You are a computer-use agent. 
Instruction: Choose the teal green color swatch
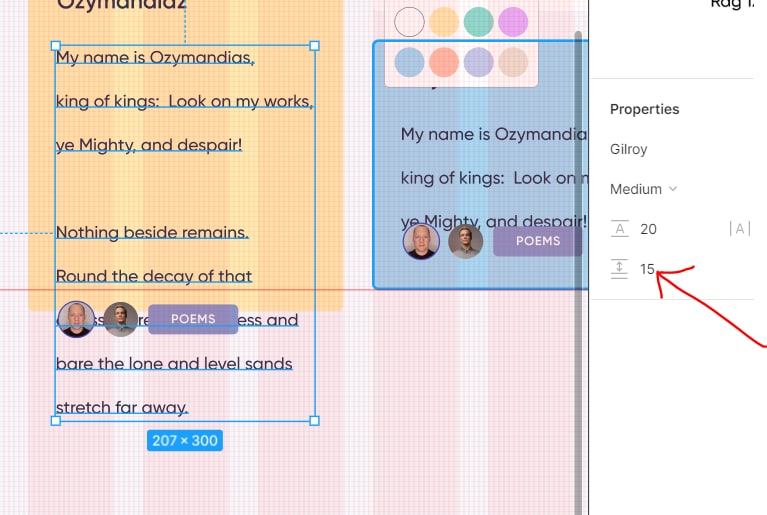coord(479,22)
